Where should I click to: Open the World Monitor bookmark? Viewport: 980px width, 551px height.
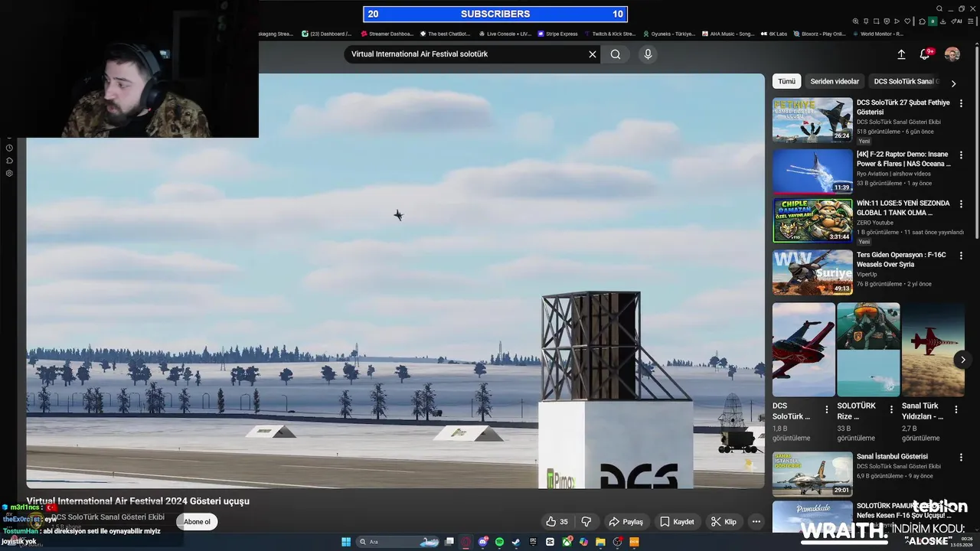[x=877, y=34]
